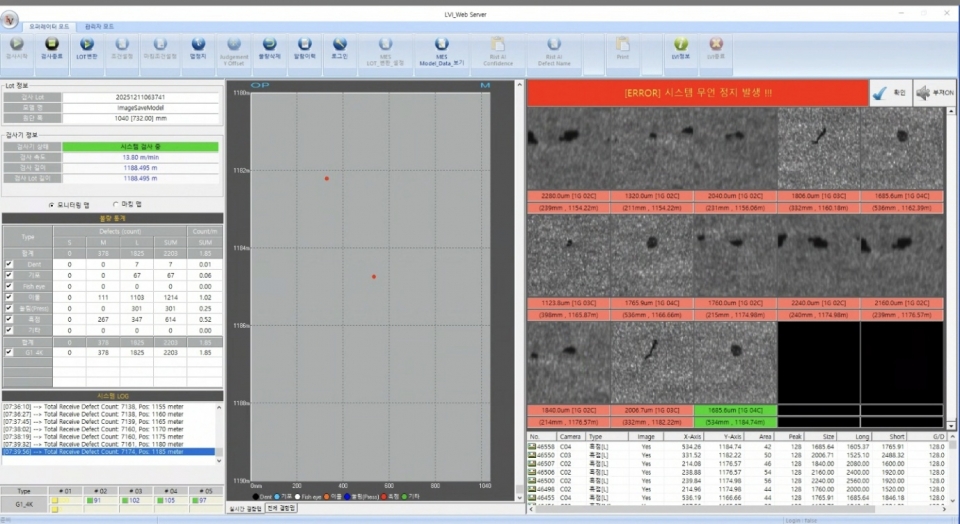This screenshot has height=524, width=960.
Task: Click the X-Axis column header in defect table
Action: [x=686, y=437]
